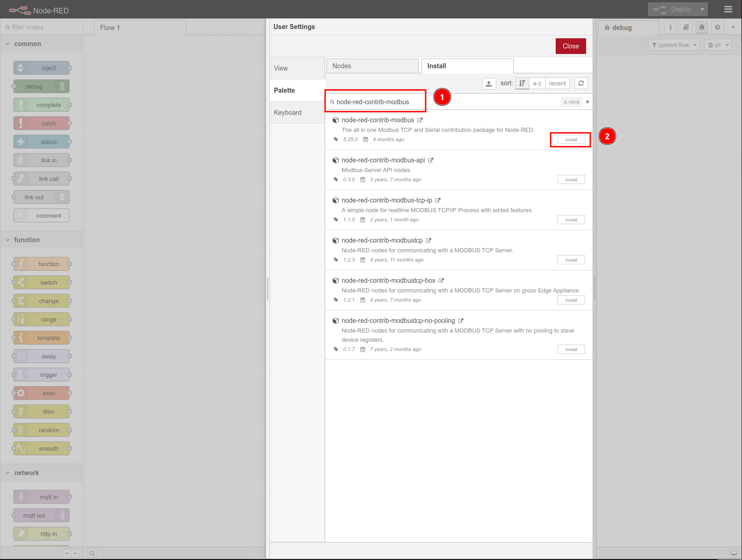Open external link for node-red-contrib-modbus-api
This screenshot has height=560, width=742.
[431, 160]
